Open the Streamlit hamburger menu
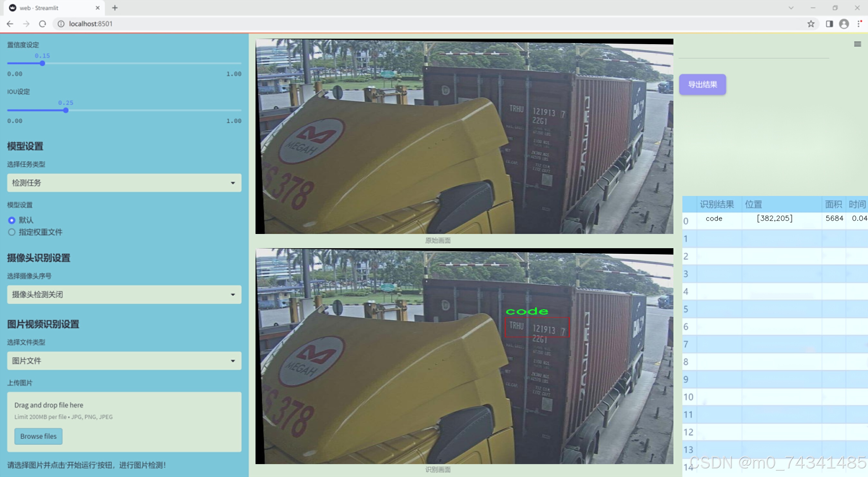 pyautogui.click(x=857, y=44)
